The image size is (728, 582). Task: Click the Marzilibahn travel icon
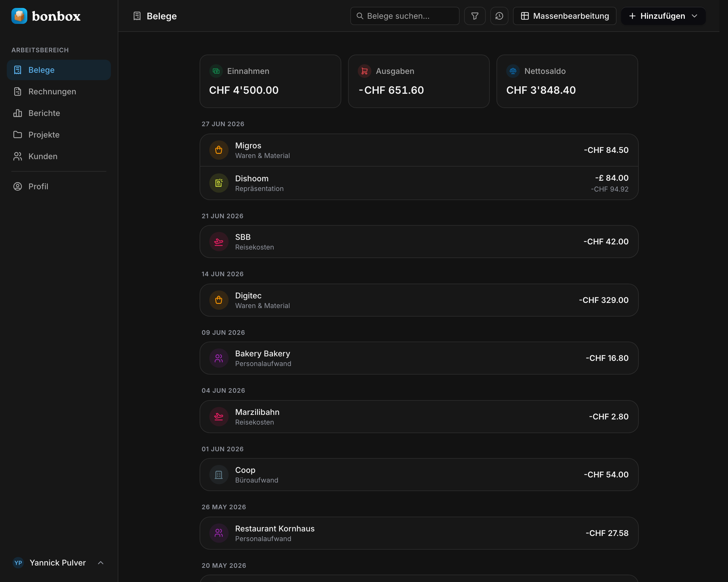coord(219,417)
